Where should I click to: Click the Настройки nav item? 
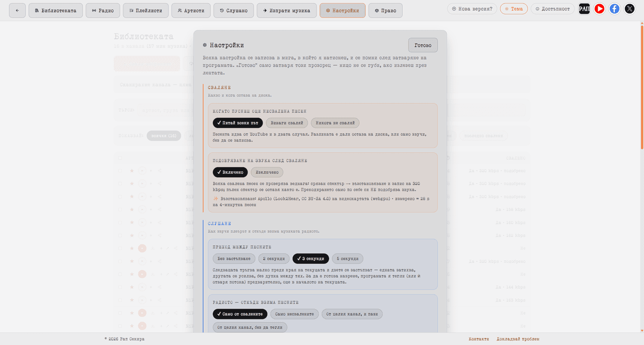click(x=342, y=10)
